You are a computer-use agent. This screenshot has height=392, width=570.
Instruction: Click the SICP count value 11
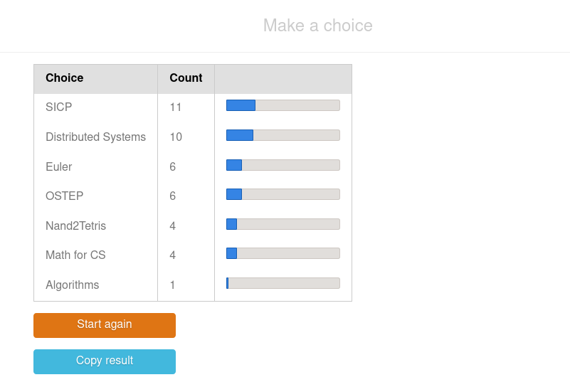176,107
